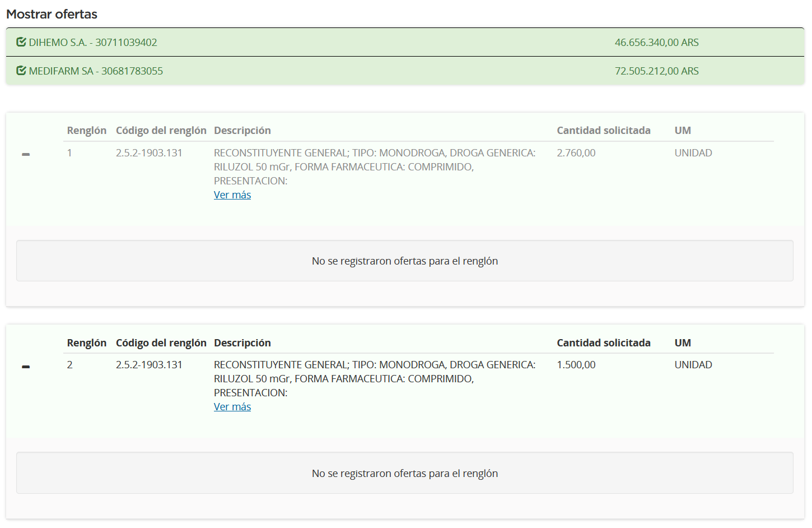Collapse renglón 2 with the minus icon
The width and height of the screenshot is (812, 528).
click(26, 367)
